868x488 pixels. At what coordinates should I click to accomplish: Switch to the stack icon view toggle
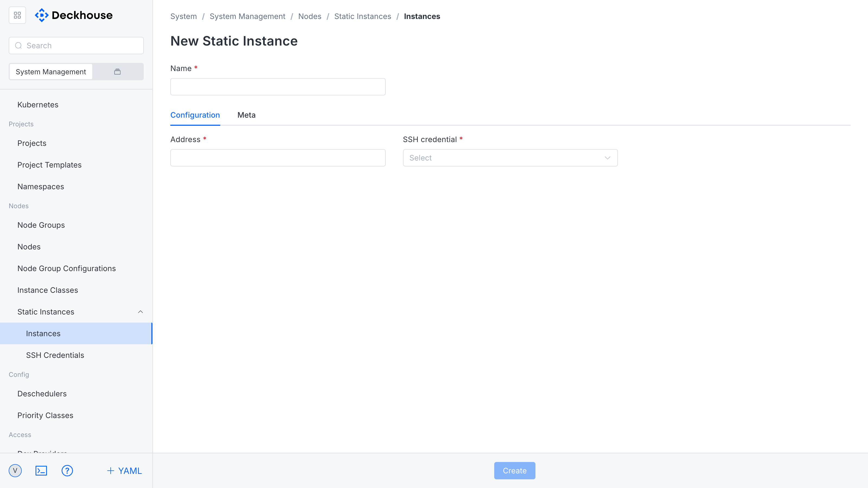pos(117,72)
